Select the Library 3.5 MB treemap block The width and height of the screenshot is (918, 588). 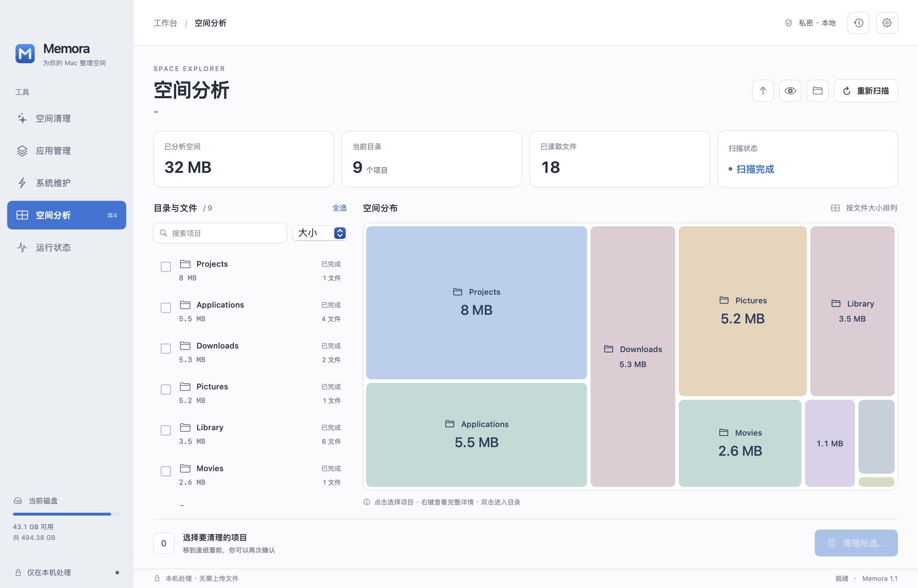(x=852, y=311)
